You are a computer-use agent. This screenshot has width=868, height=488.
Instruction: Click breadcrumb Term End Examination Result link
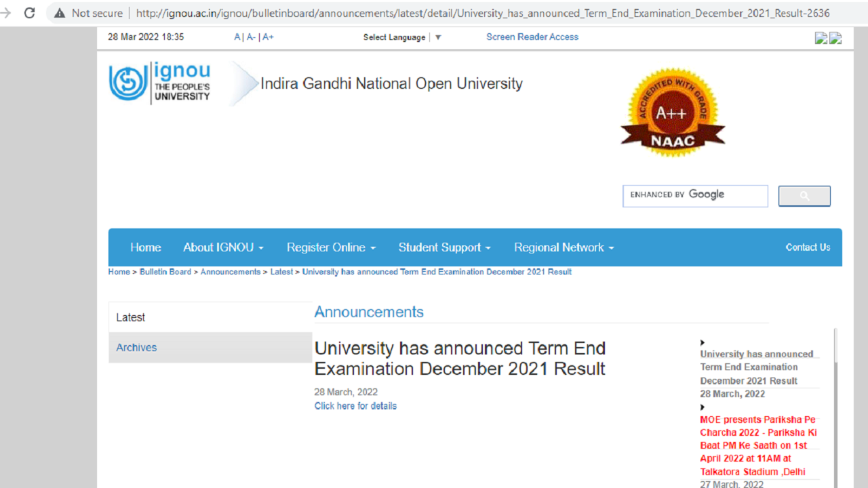[x=437, y=272]
